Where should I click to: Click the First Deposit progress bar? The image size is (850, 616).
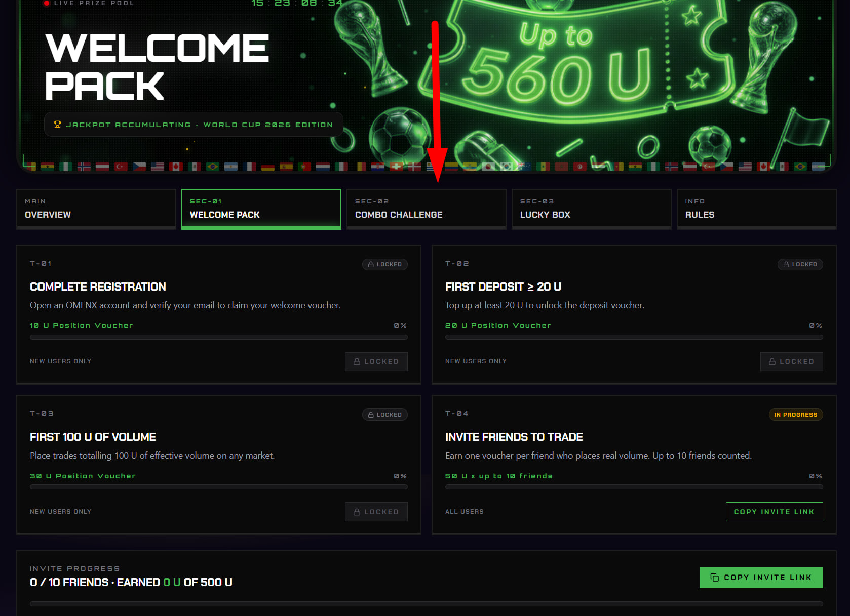coord(634,337)
